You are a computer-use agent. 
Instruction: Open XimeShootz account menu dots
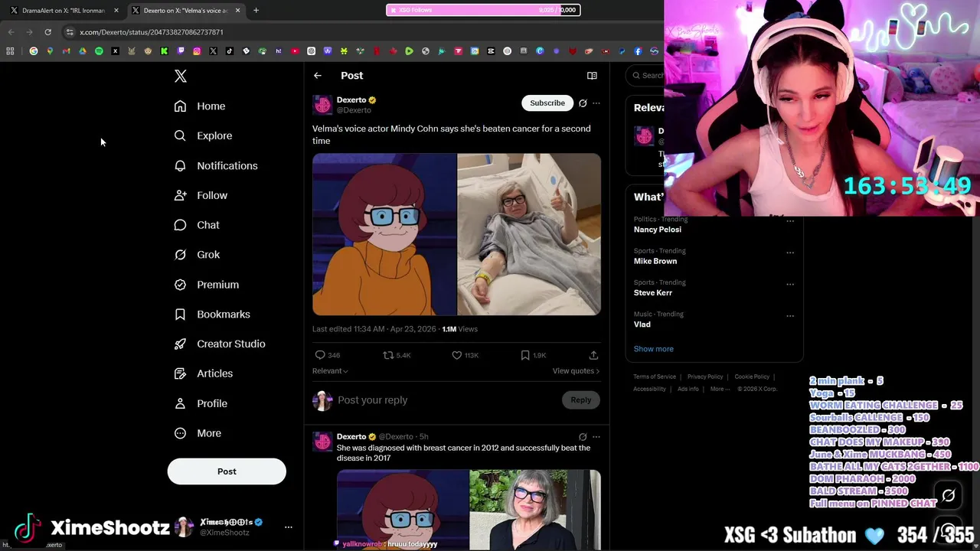pyautogui.click(x=289, y=527)
